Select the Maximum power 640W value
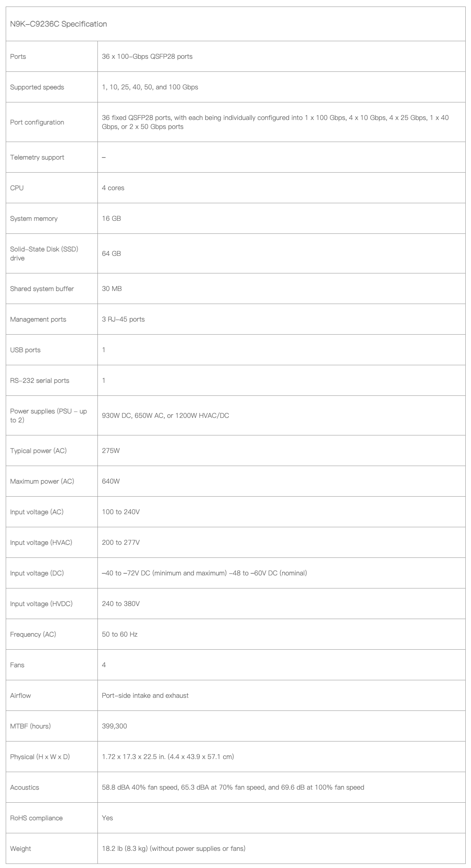471x868 pixels. pos(111,481)
